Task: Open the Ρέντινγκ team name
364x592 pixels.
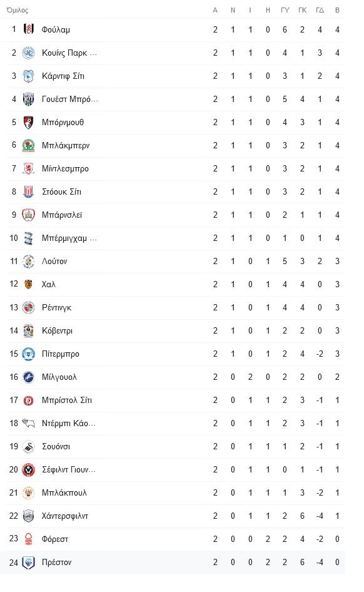Action: [56, 308]
